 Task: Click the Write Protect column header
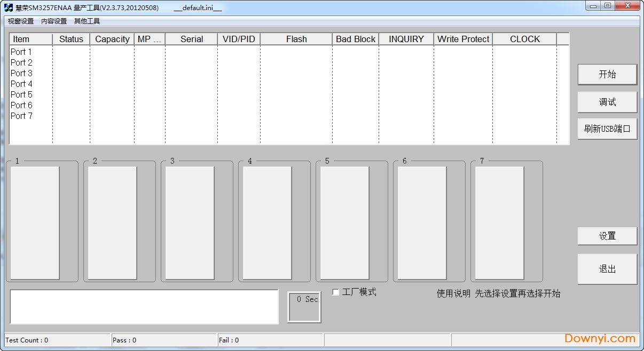pyautogui.click(x=463, y=39)
